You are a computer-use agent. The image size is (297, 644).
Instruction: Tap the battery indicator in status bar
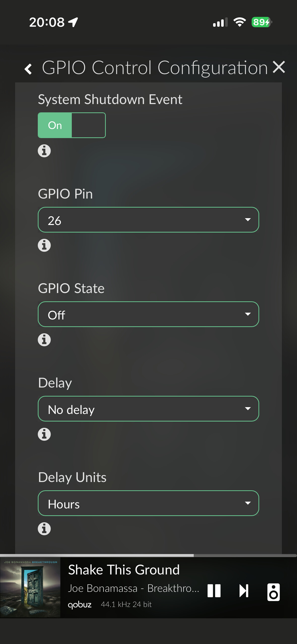[x=261, y=22]
